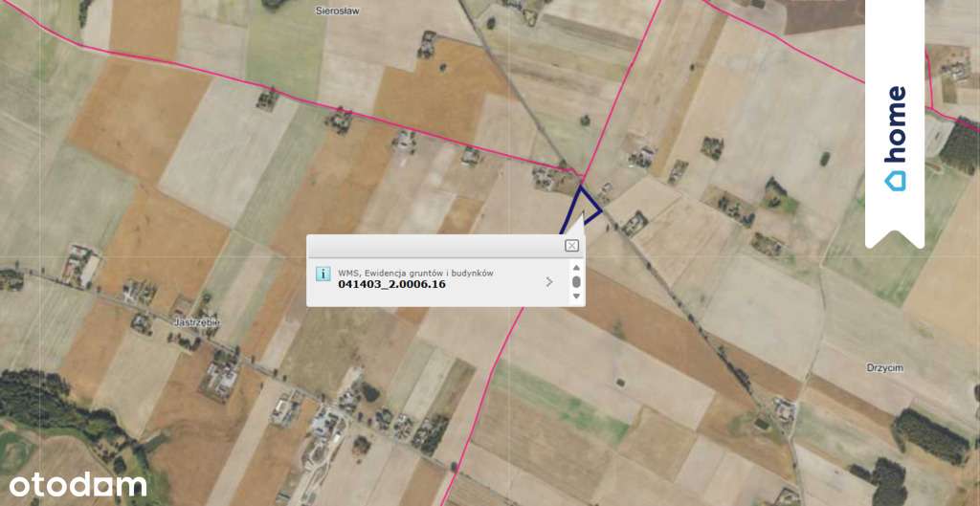
Task: Click the otodom watermark logo
Action: coord(78,485)
